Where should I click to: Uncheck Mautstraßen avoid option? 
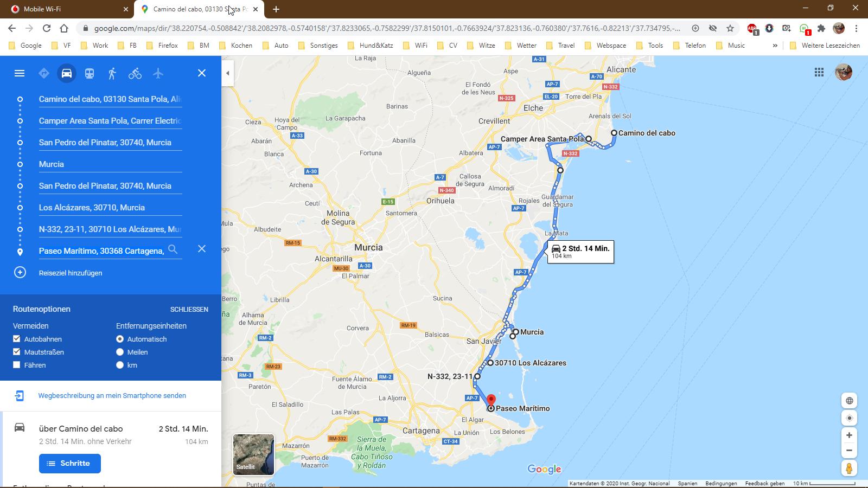(17, 352)
